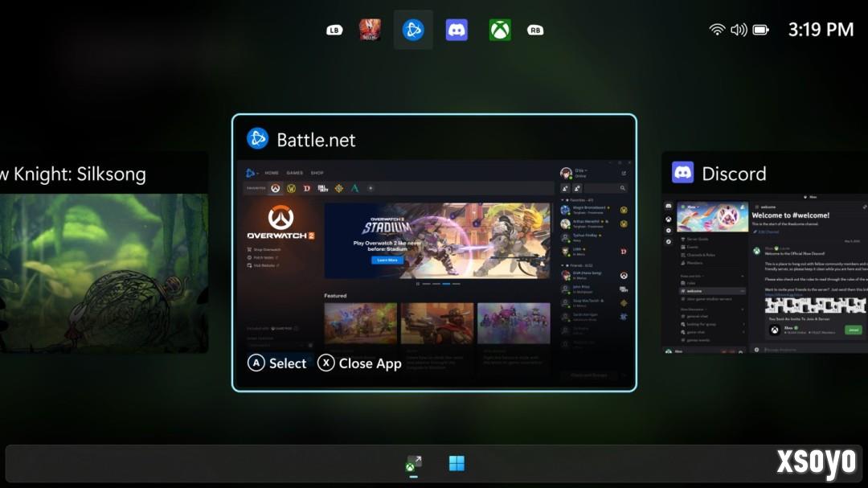Click the Overwatch 2 Stadium banner in preview
This screenshot has width=868, height=488.
coord(436,239)
